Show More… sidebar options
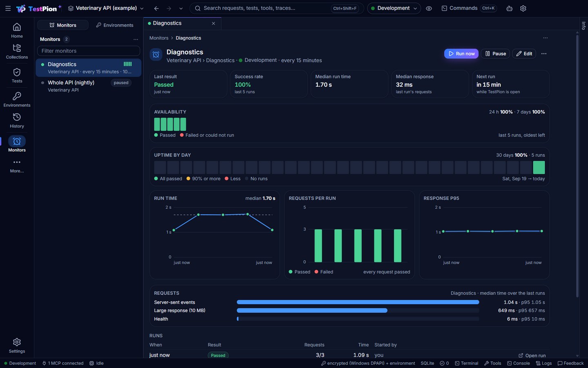588x368 pixels. (17, 166)
